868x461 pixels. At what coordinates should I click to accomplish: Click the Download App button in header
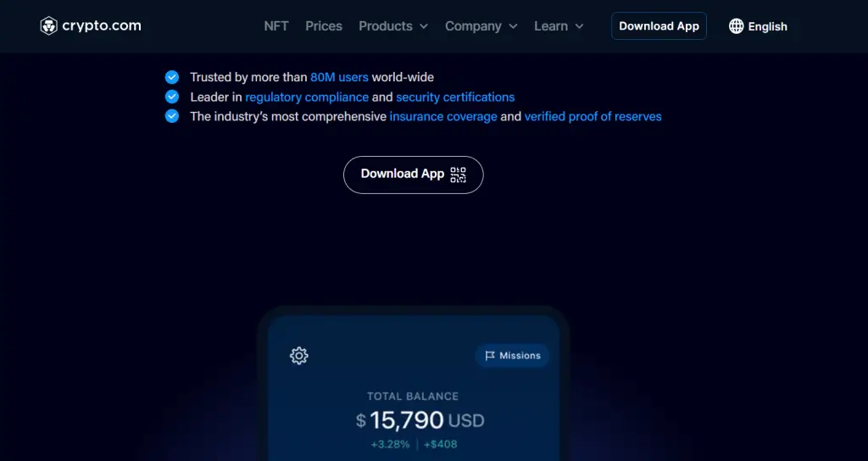[659, 26]
